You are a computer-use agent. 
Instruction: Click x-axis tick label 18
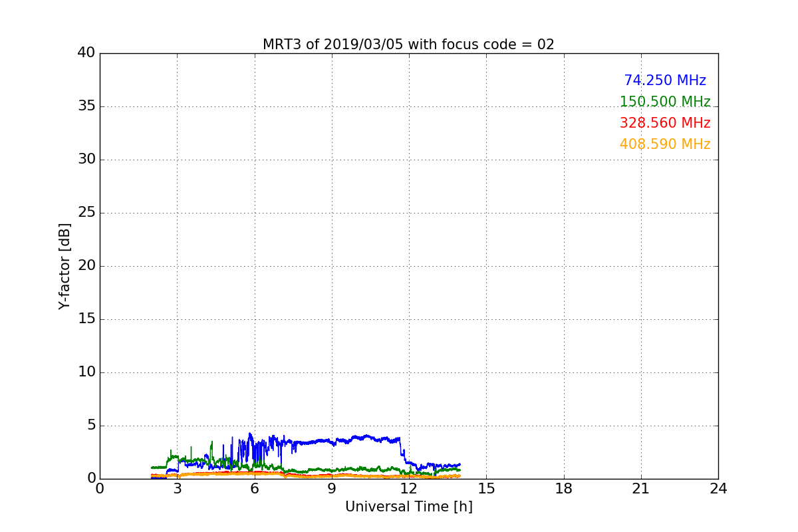564,489
